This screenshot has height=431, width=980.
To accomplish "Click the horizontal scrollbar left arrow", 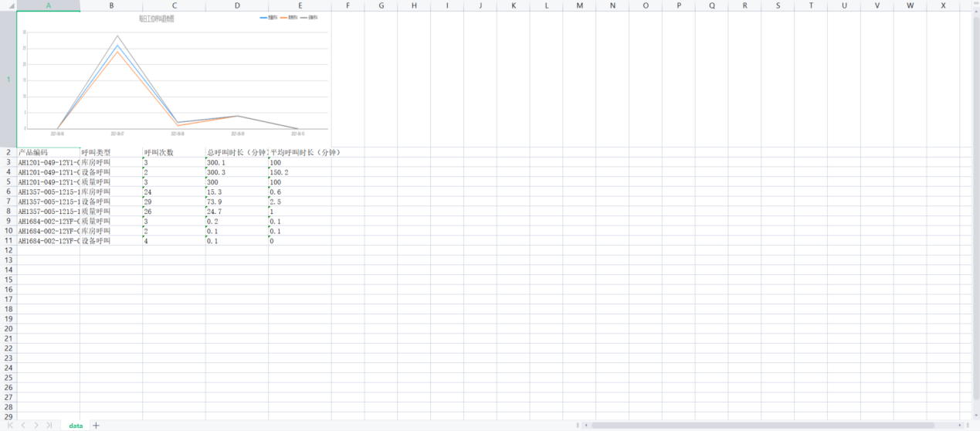I will pyautogui.click(x=586, y=426).
